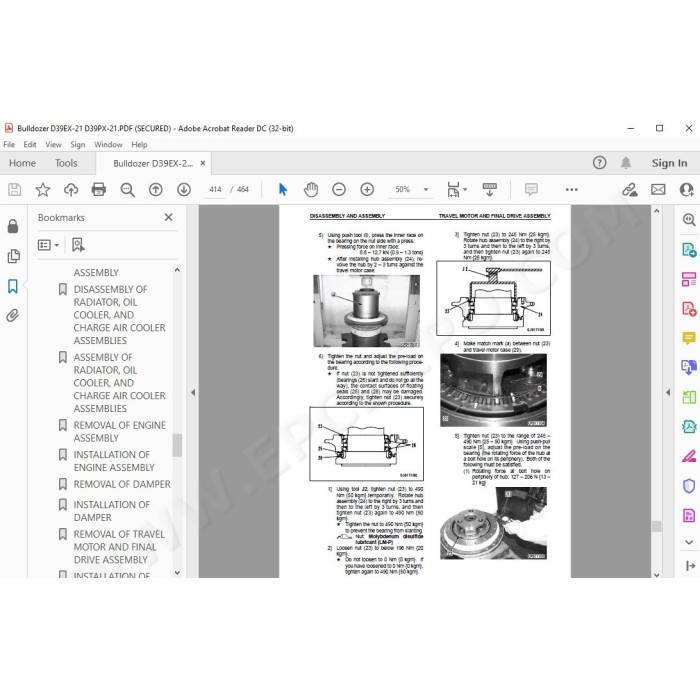Collapse the left navigation pane arrow
This screenshot has width=700, height=700.
pos(193,392)
